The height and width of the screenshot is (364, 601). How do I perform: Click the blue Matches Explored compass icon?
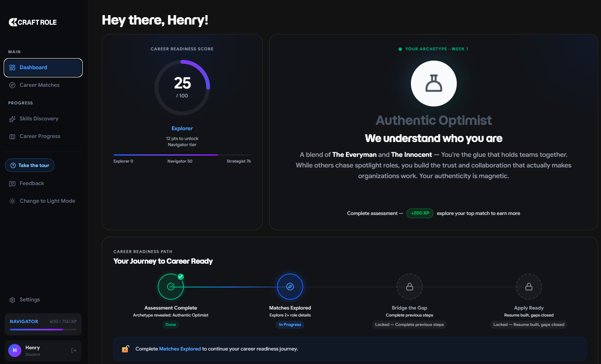290,287
